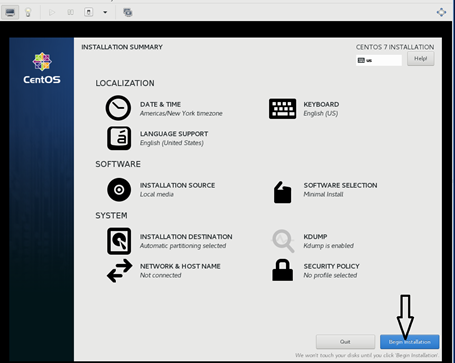The image size is (455, 363).
Task: Click the 'We won't touch your disks' note
Action: click(x=367, y=355)
